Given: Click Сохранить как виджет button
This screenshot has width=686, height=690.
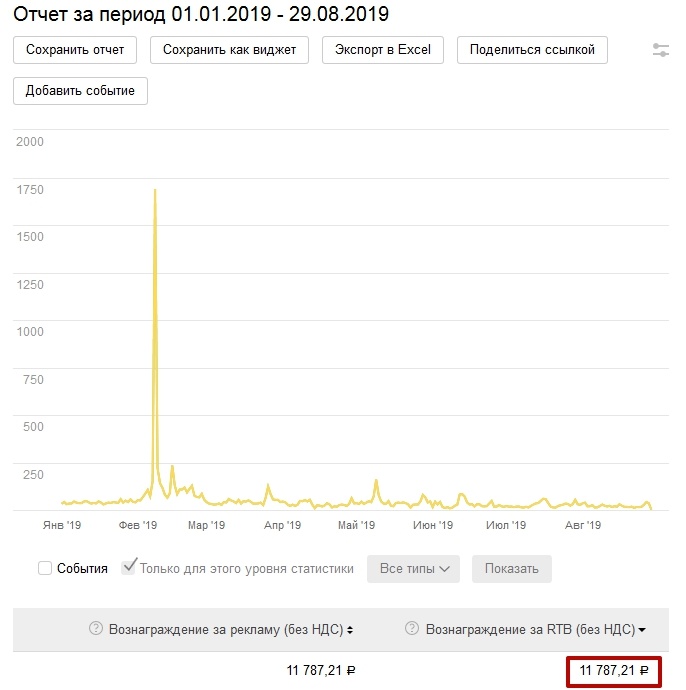Looking at the screenshot, I should pos(229,50).
